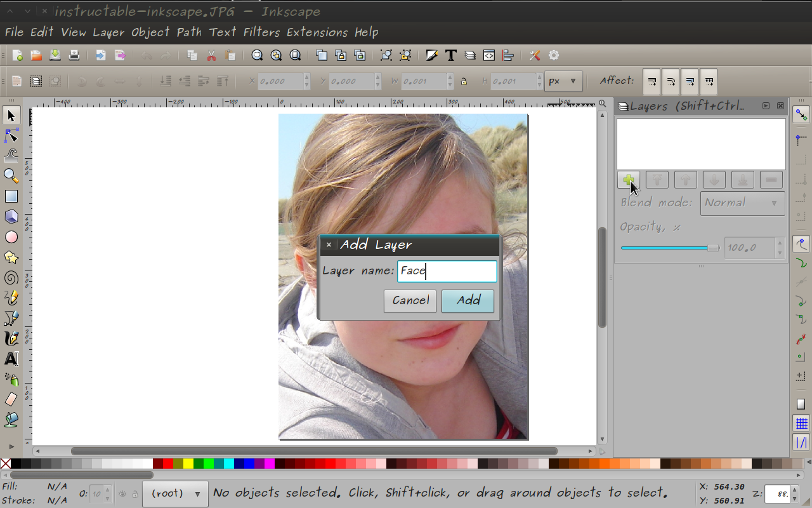Open the Blend mode dropdown
812x508 pixels.
(x=742, y=203)
